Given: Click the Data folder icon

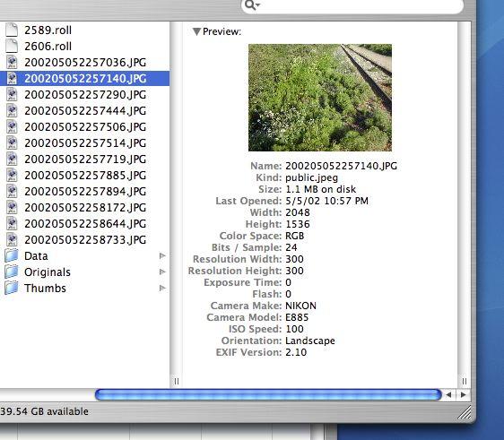Looking at the screenshot, I should coord(12,255).
